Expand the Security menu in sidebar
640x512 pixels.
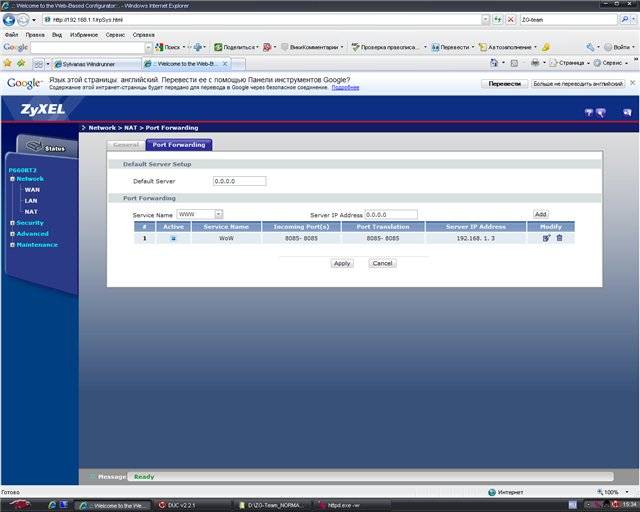[x=29, y=223]
